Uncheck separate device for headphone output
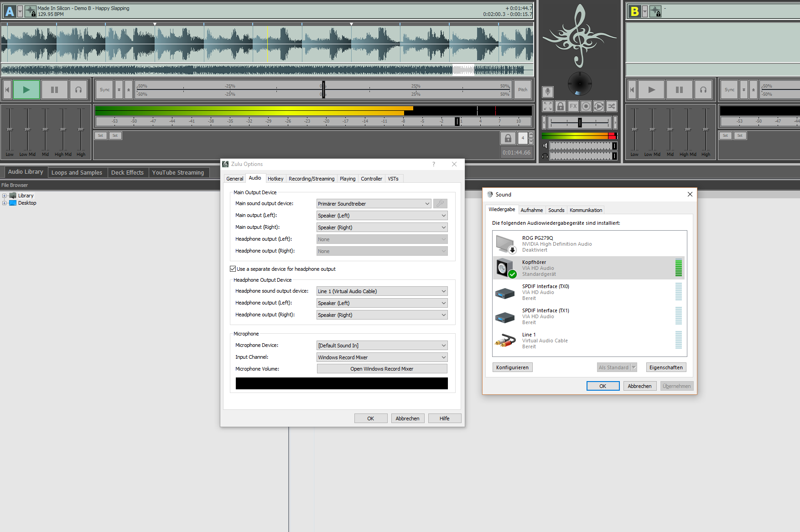 click(x=233, y=269)
